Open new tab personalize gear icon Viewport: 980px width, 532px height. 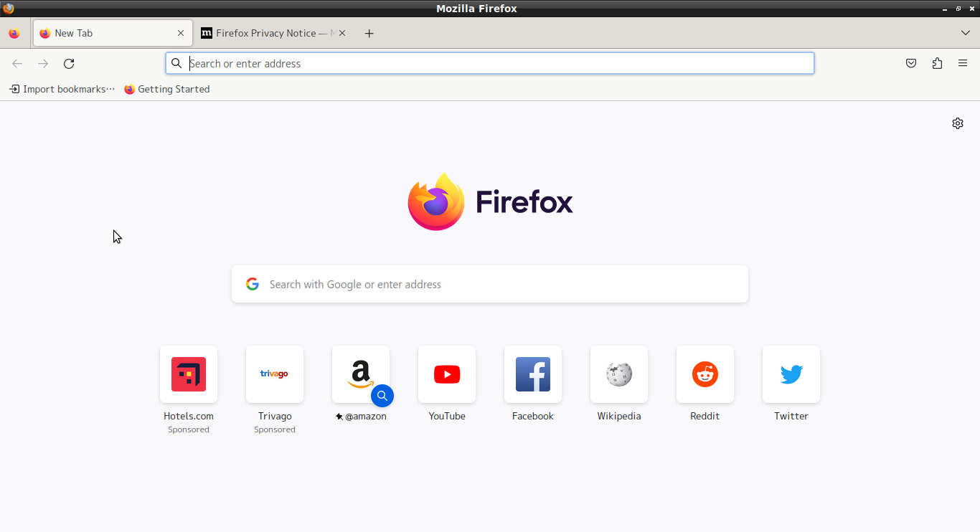click(958, 123)
